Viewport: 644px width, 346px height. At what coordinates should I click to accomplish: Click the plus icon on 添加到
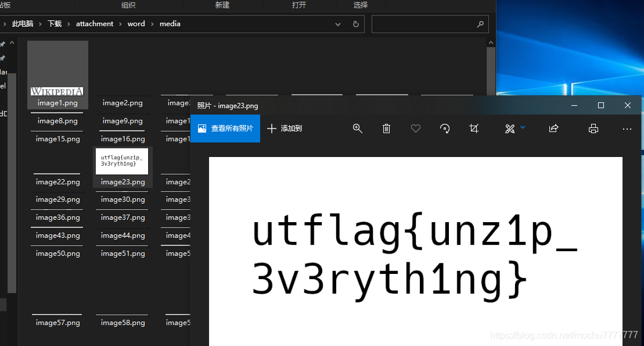(x=272, y=129)
